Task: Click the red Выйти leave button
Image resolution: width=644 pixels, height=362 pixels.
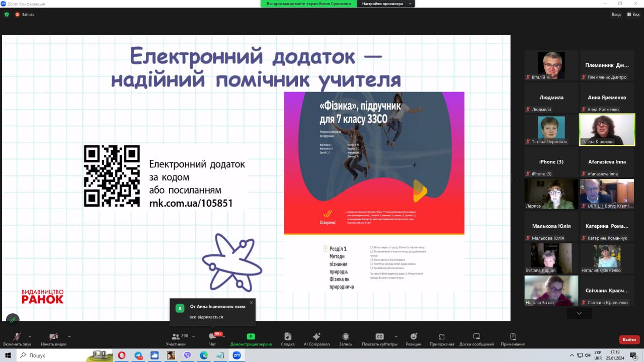Action: point(629,339)
